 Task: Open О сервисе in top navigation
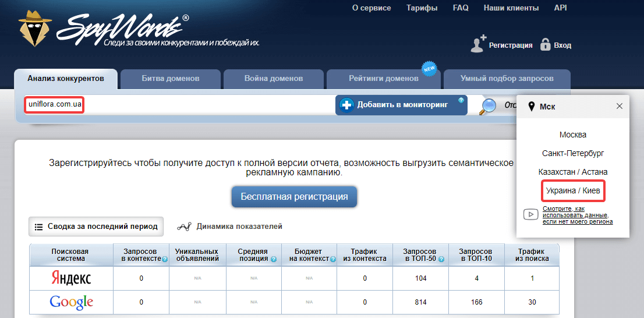[x=371, y=8]
